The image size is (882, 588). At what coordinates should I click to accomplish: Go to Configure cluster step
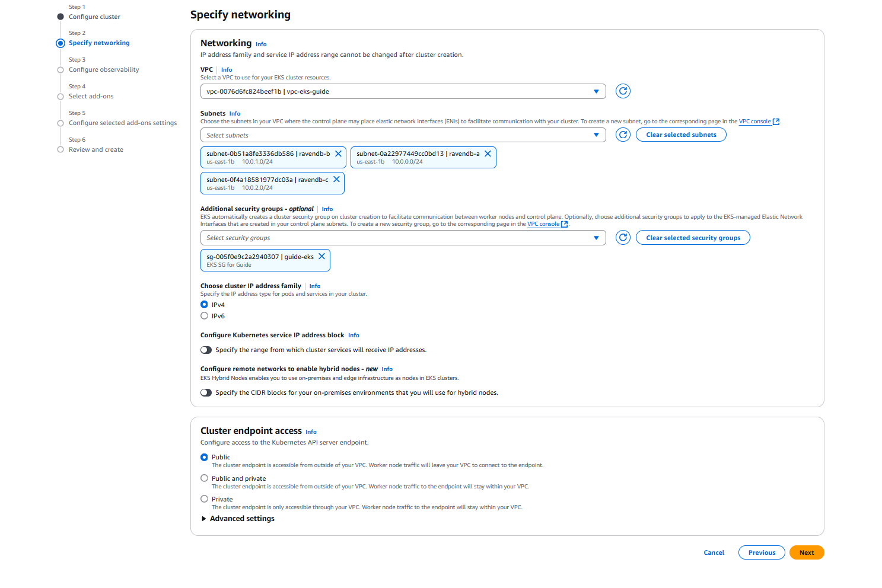point(94,17)
